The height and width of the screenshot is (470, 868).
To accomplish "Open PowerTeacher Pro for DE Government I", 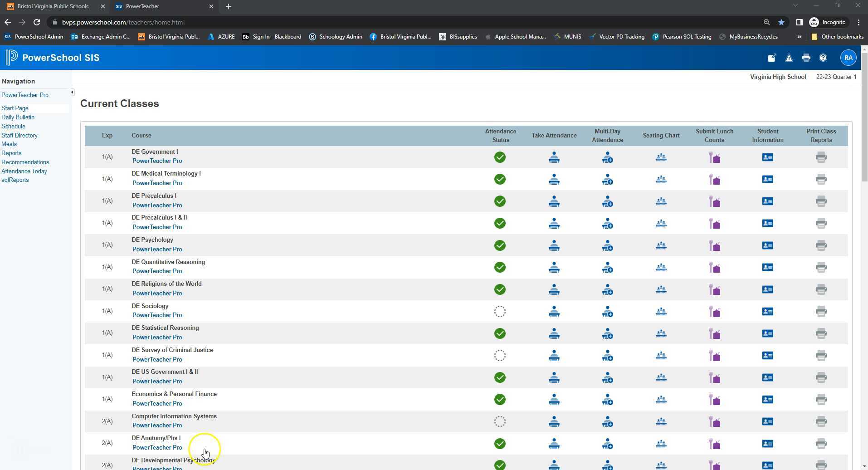I will point(157,161).
